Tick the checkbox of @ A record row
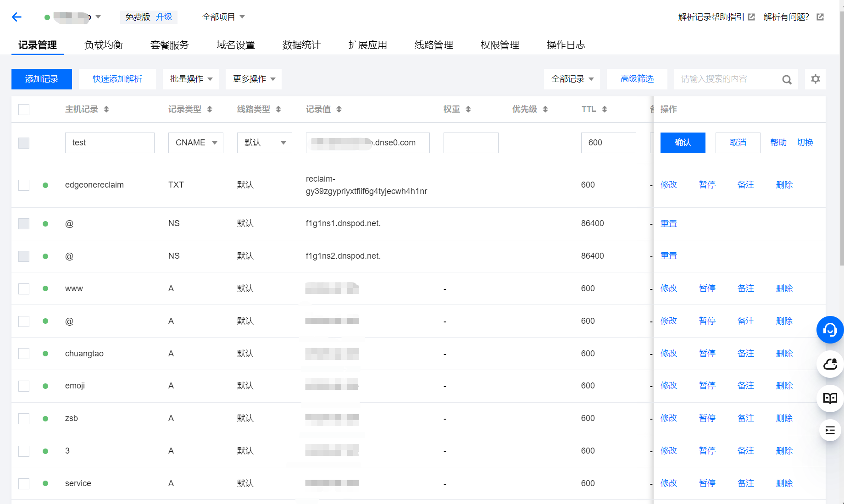 (24, 321)
